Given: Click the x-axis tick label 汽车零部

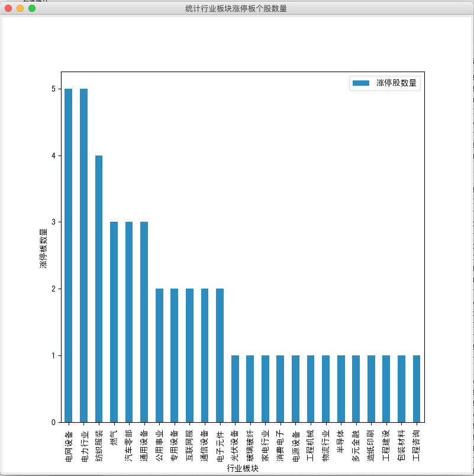Looking at the screenshot, I should (129, 446).
